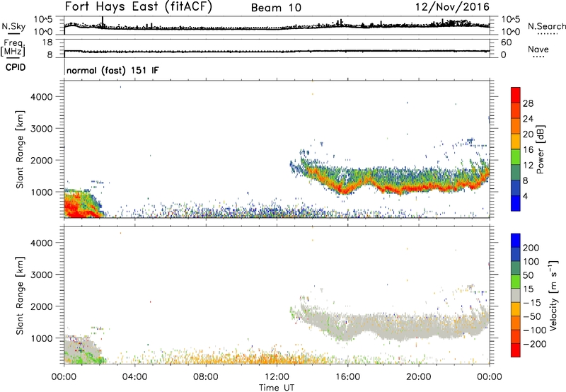Image resolution: width=566 pixels, height=392 pixels.
Task: Click the "Velocity [m s-1]" colorbar title
Action: 553,295
